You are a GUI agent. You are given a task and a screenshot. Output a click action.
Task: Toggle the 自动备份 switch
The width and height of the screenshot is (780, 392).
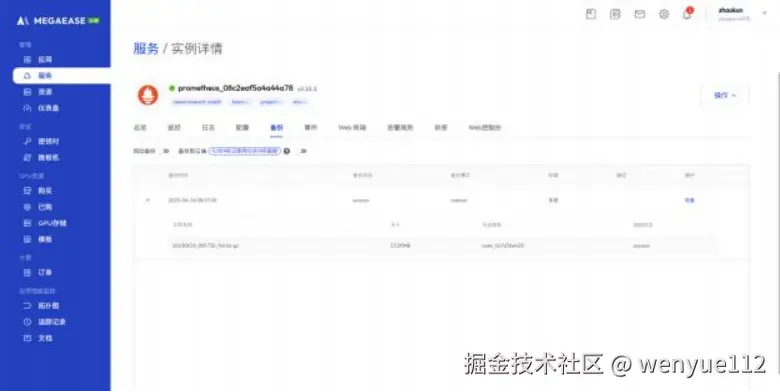click(x=166, y=151)
